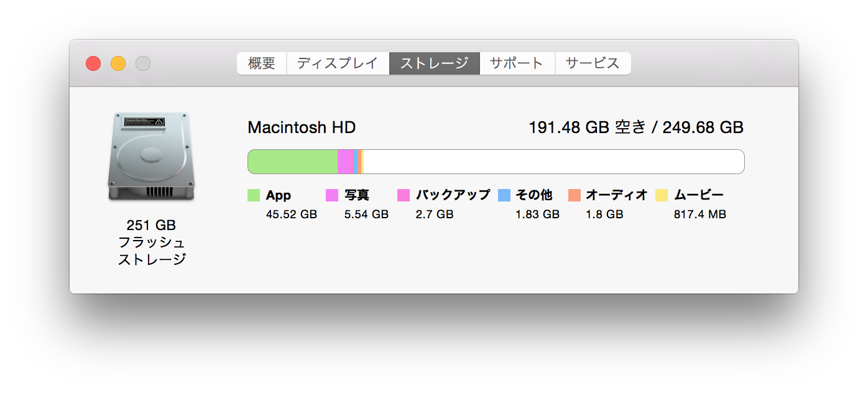Click the orange オーディオ legend swatch
Image resolution: width=868 pixels, height=393 pixels.
pyautogui.click(x=574, y=195)
